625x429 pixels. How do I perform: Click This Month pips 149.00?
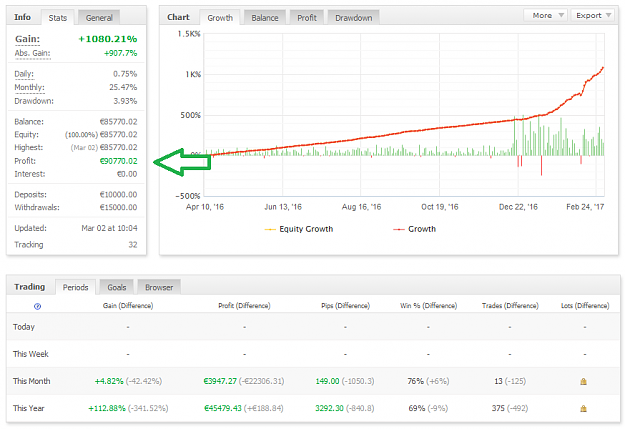(x=327, y=381)
